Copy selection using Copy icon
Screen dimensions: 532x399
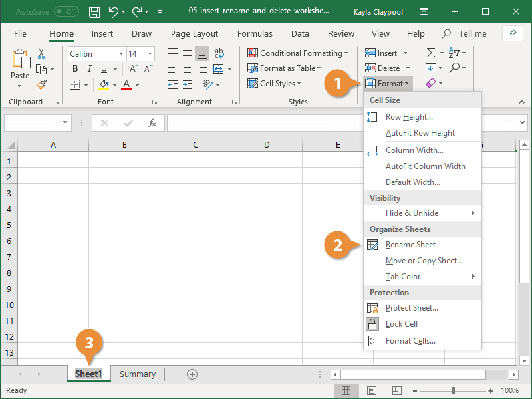tap(41, 69)
